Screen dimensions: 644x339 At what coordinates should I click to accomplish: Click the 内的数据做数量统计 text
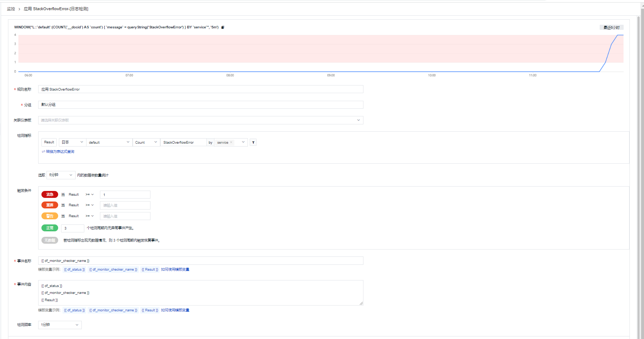tap(93, 175)
